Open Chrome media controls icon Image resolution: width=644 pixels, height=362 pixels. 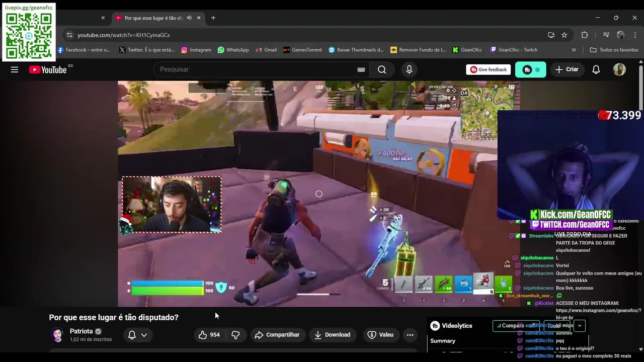(606, 35)
